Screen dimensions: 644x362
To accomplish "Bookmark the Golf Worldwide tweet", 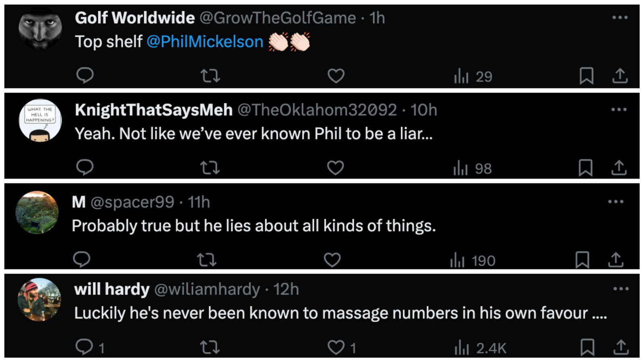I will coord(586,76).
